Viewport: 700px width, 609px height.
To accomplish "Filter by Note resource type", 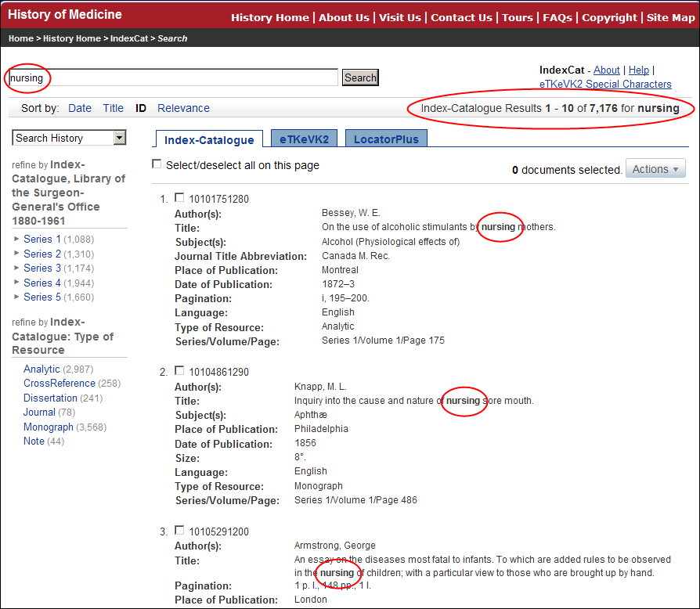I will 34,441.
